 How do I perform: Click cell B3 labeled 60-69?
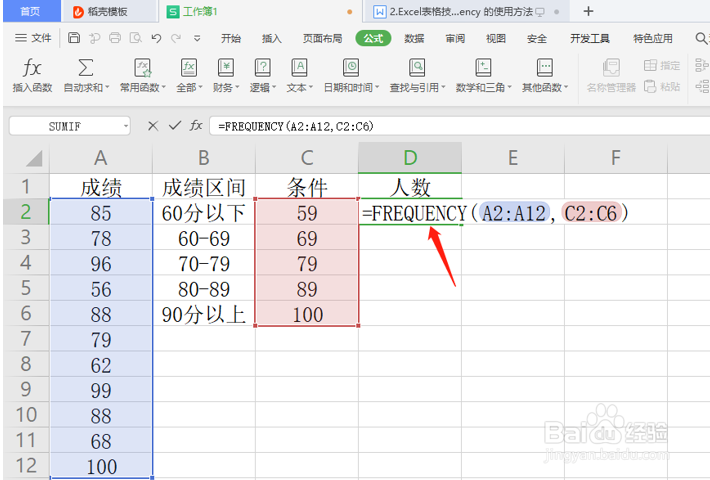point(204,238)
